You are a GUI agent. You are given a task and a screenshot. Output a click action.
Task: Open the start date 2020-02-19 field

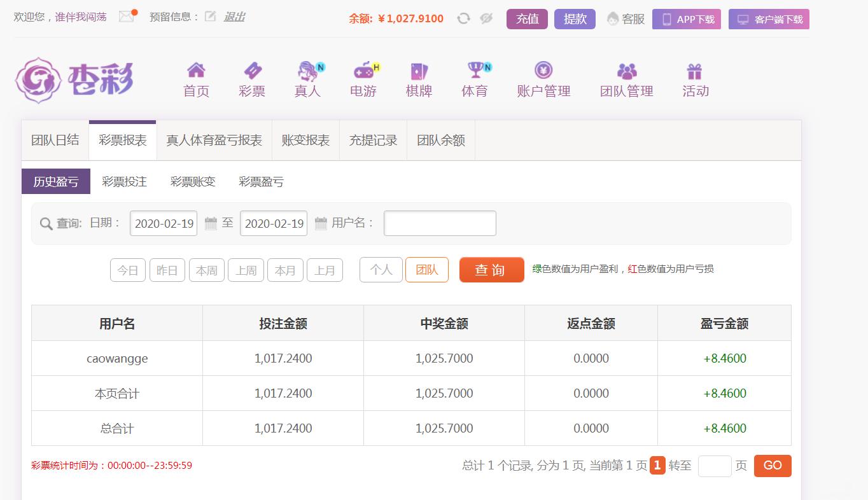click(x=164, y=223)
